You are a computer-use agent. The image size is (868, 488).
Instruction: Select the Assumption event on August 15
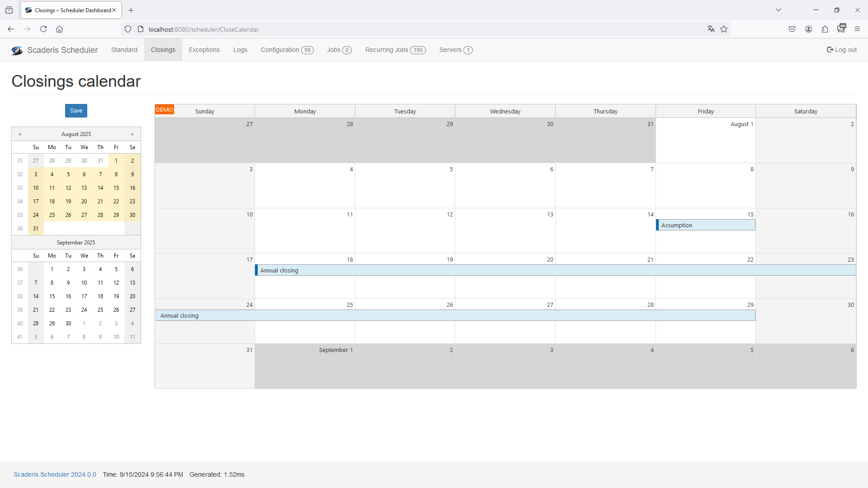coord(705,225)
